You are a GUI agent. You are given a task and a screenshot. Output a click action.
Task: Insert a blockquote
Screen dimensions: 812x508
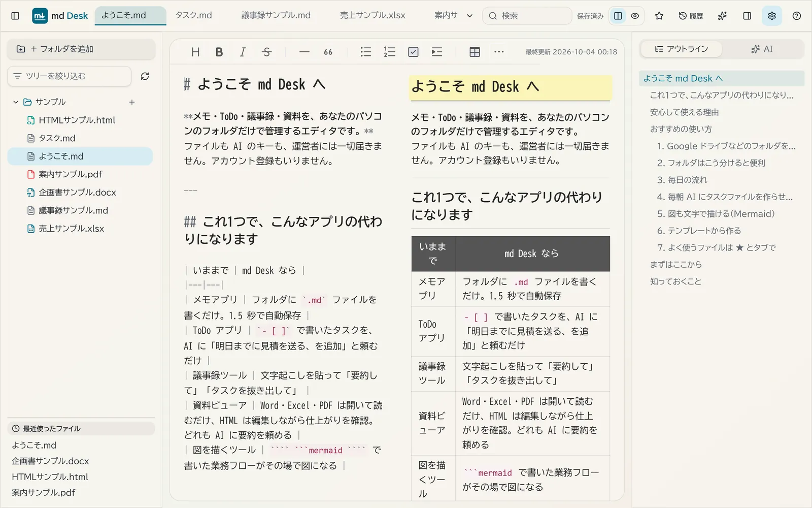[328, 52]
